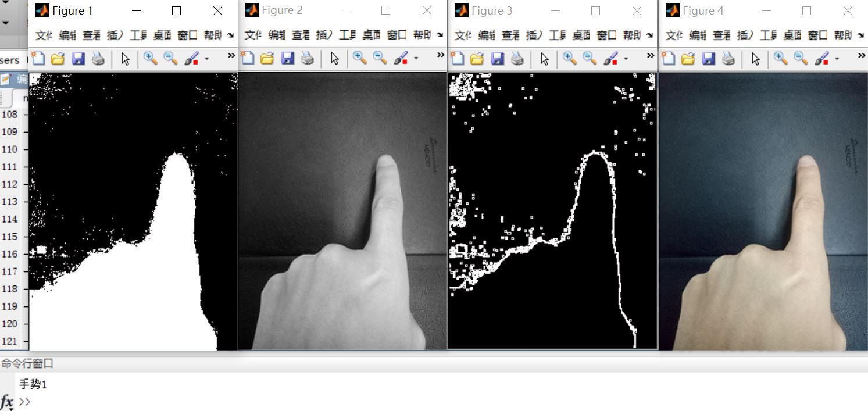868x411 pixels.
Task: Print Figure 2 using the printer icon
Action: [x=308, y=58]
